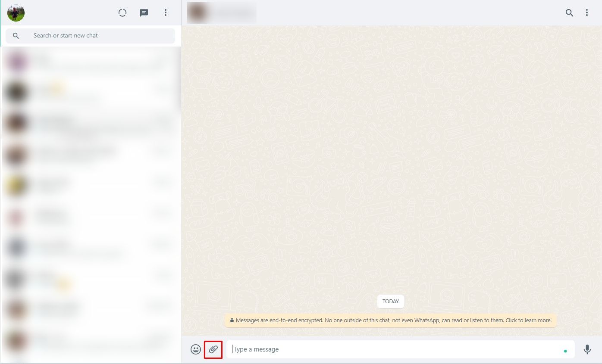Open the left panel three-dot menu

pyautogui.click(x=166, y=13)
